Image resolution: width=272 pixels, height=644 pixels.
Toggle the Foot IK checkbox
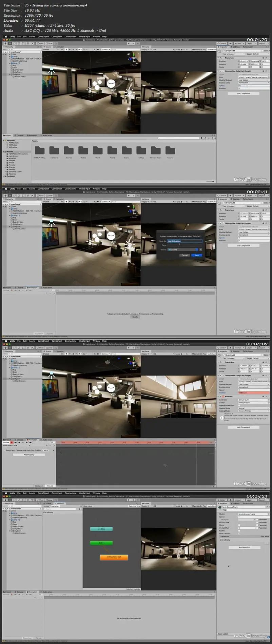(239, 531)
